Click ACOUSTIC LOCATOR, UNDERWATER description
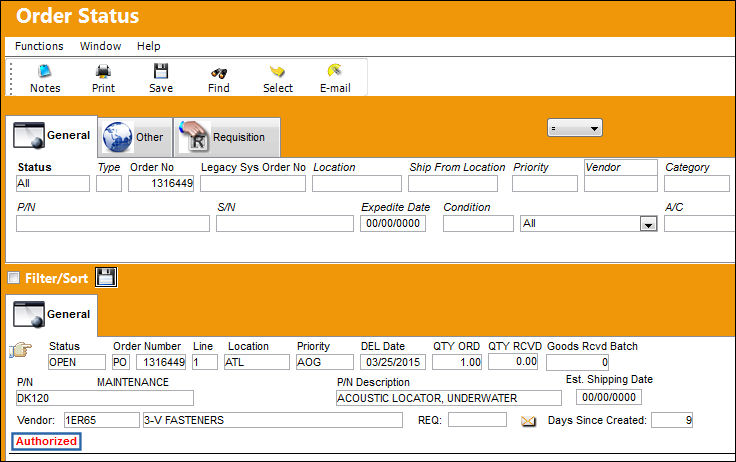Image resolution: width=736 pixels, height=462 pixels. 449,398
